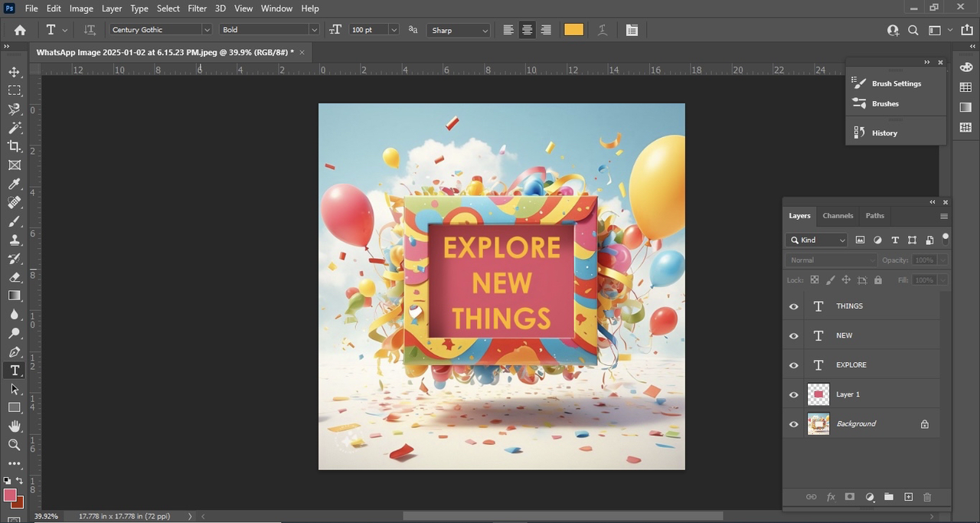Left align text
Screen dimensions: 980x523
pyautogui.click(x=508, y=30)
